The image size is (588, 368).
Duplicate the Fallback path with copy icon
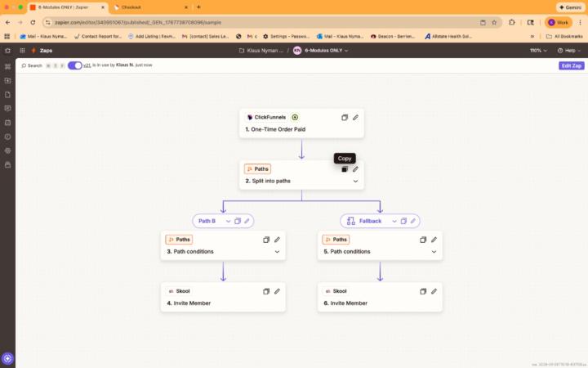(404, 221)
